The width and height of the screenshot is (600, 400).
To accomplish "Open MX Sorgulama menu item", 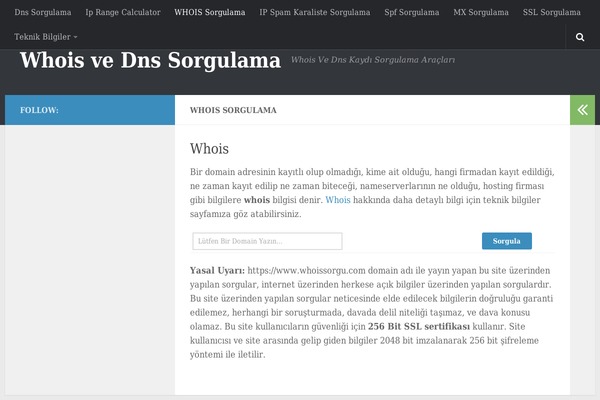I will 481,12.
